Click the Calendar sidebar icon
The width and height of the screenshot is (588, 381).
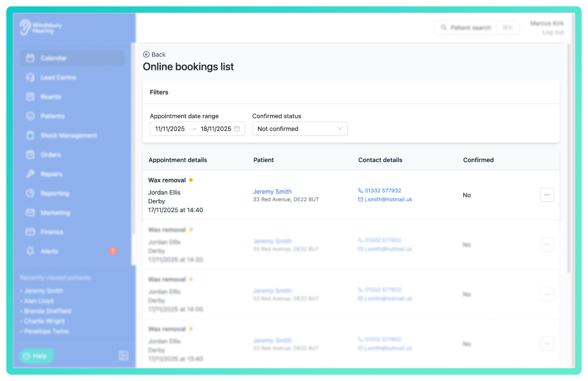point(31,58)
